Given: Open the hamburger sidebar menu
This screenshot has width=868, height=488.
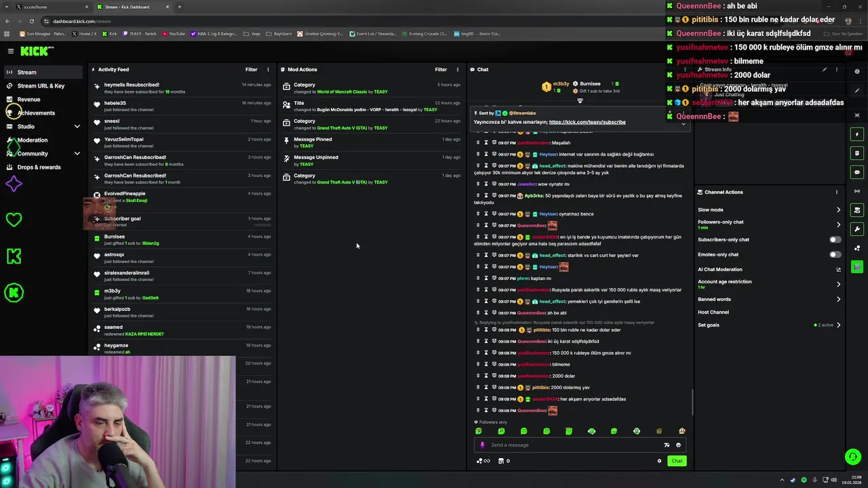Looking at the screenshot, I should point(11,51).
